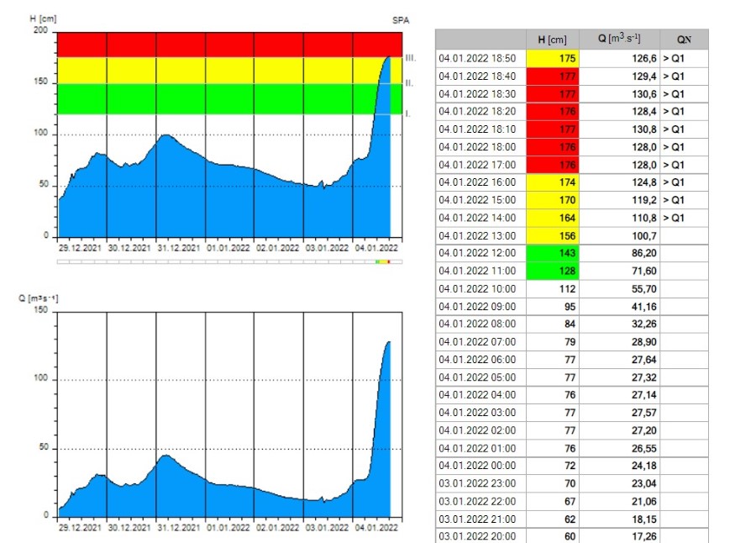The width and height of the screenshot is (756, 543).
Task: Select the 04.01.2022 00:00 timestamp row
Action: click(x=480, y=466)
